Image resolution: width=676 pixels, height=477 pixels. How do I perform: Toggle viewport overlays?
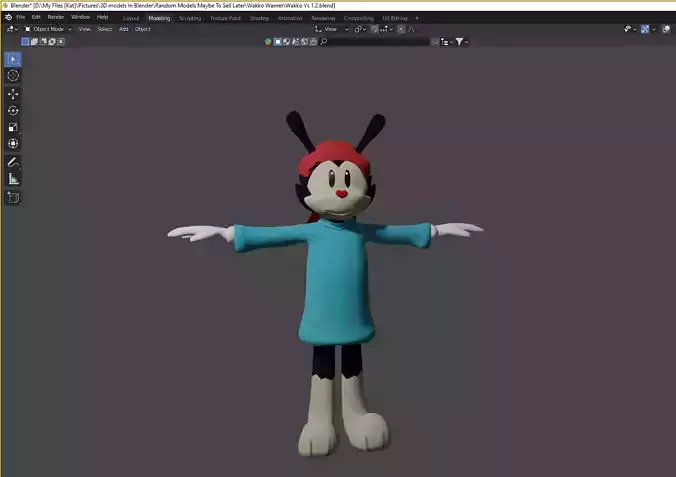pyautogui.click(x=666, y=29)
